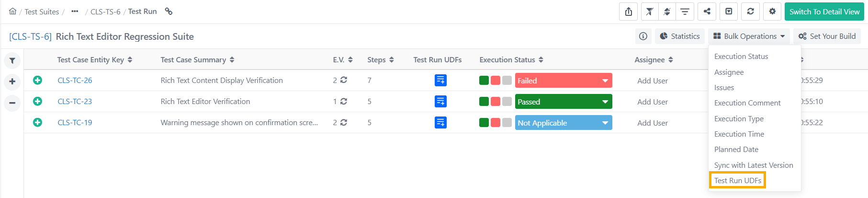This screenshot has height=198, width=868.
Task: Click 'Rich Text Editor Verification' summary
Action: (x=205, y=102)
